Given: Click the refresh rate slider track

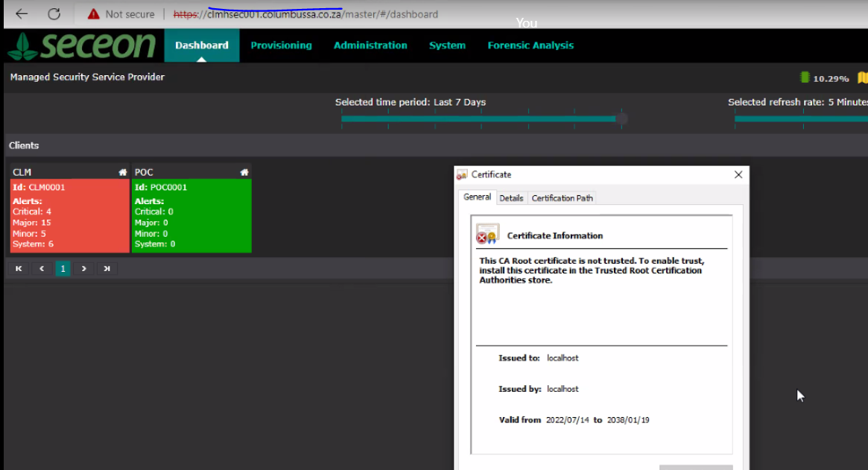Looking at the screenshot, I should pos(800,118).
